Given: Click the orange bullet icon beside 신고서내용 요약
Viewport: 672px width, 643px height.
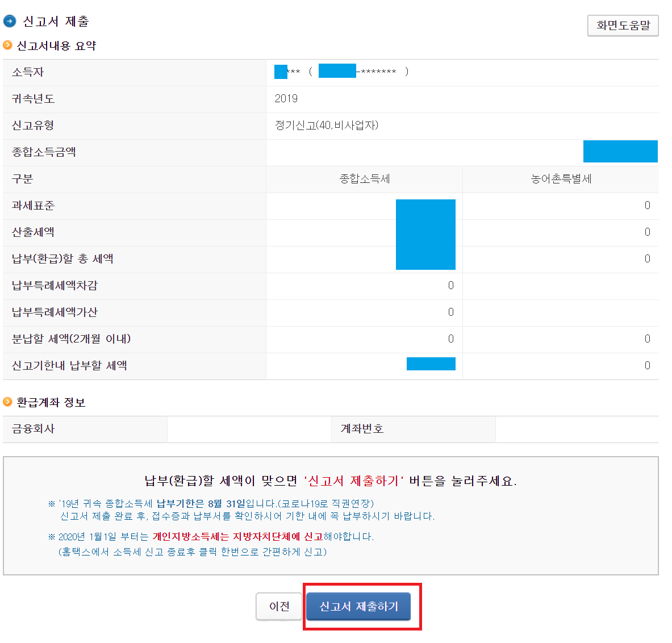Looking at the screenshot, I should 7,45.
